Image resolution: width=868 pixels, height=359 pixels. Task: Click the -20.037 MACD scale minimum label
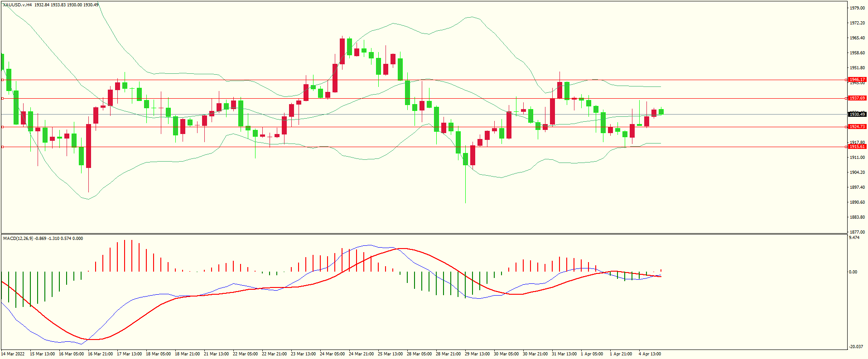(x=856, y=347)
